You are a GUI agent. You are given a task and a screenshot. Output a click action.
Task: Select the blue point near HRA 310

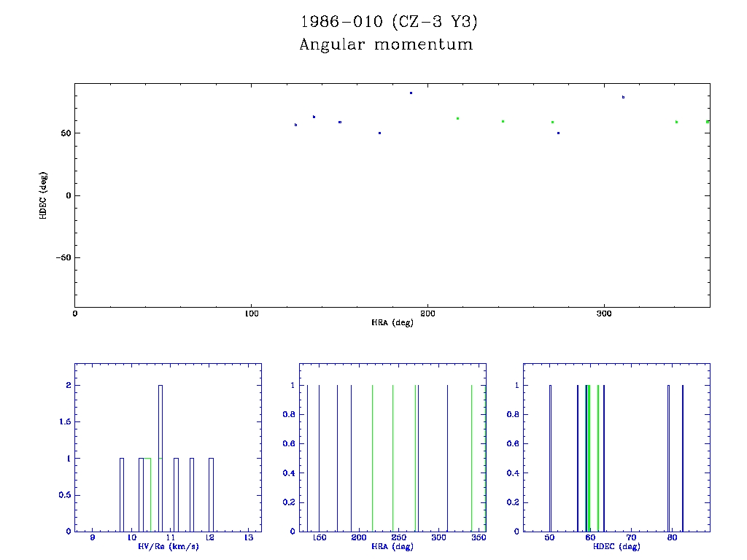623,97
